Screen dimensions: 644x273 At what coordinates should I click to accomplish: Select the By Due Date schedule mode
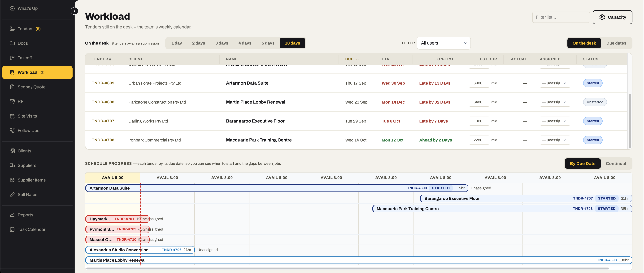583,164
